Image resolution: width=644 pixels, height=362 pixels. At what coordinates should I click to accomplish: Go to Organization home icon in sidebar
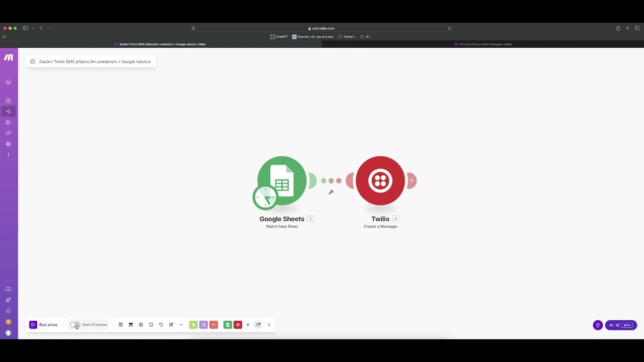click(x=8, y=81)
